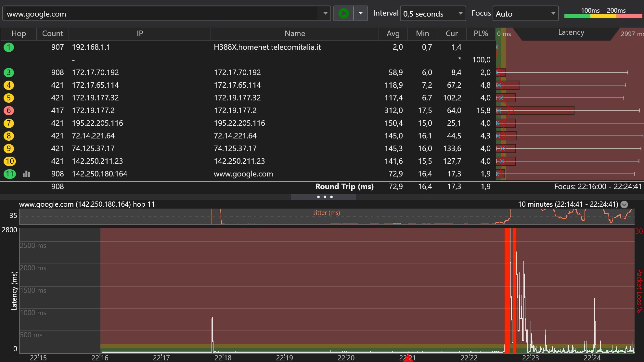644x362 pixels.
Task: Sort by the PL% column header
Action: pyautogui.click(x=481, y=33)
